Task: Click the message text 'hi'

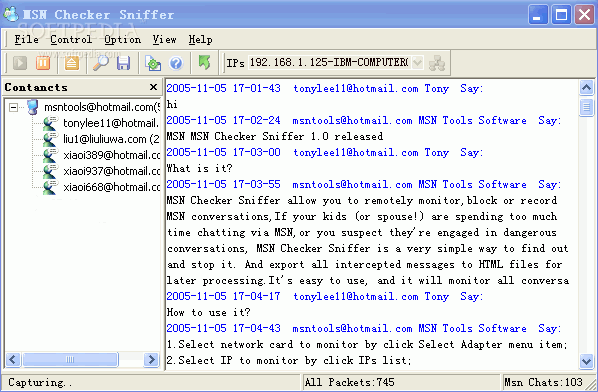Action: tap(172, 104)
